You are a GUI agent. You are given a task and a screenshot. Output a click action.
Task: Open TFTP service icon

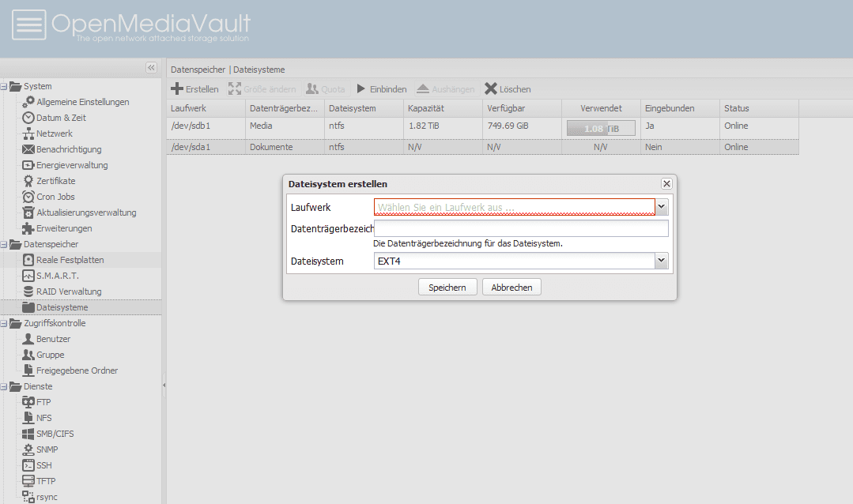[28, 480]
